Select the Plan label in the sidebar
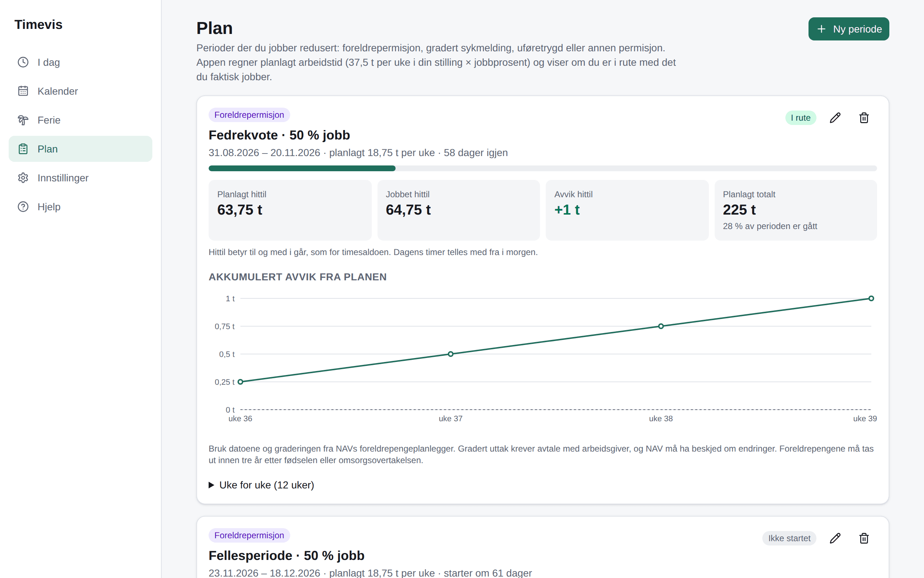The height and width of the screenshot is (578, 924). [x=48, y=149]
